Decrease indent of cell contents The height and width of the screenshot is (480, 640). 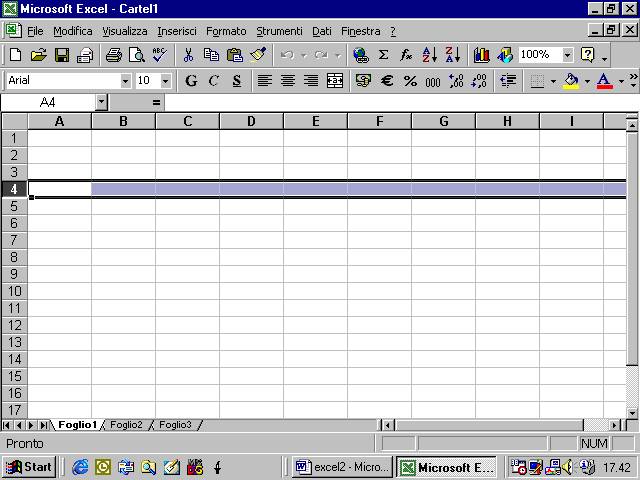508,80
